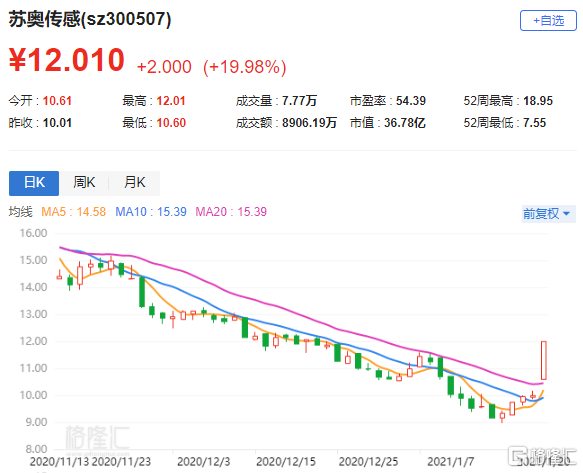583x473 pixels.
Task: Click the price change +2.000
Action: [x=164, y=67]
